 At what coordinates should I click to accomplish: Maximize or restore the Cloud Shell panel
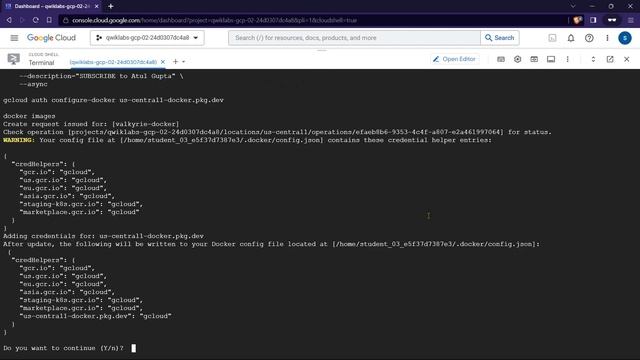(593, 59)
